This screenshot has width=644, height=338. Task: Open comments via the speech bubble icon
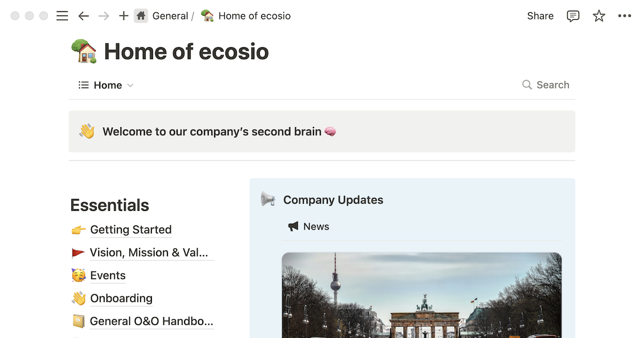573,16
